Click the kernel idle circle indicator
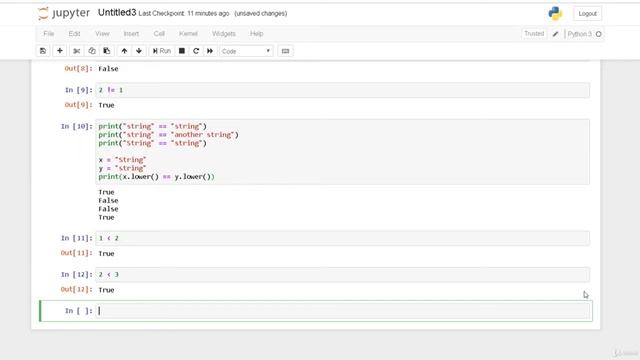The height and width of the screenshot is (360, 640). [x=599, y=34]
